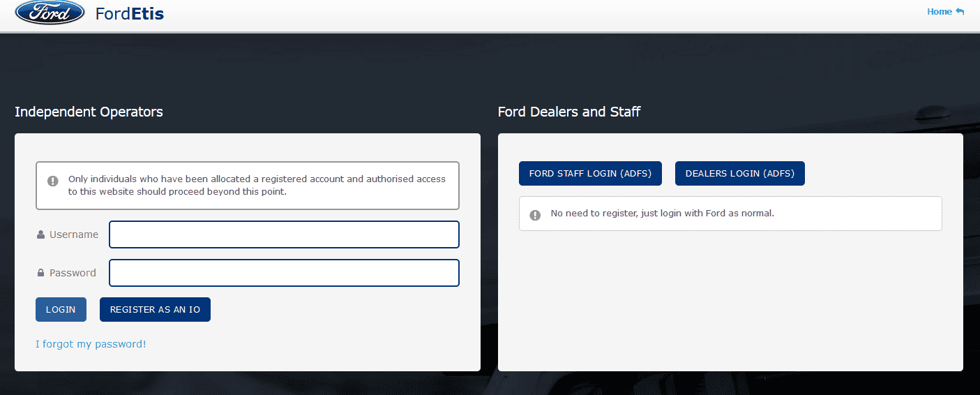
Task: Click the padlock icon beside Password
Action: click(x=40, y=273)
